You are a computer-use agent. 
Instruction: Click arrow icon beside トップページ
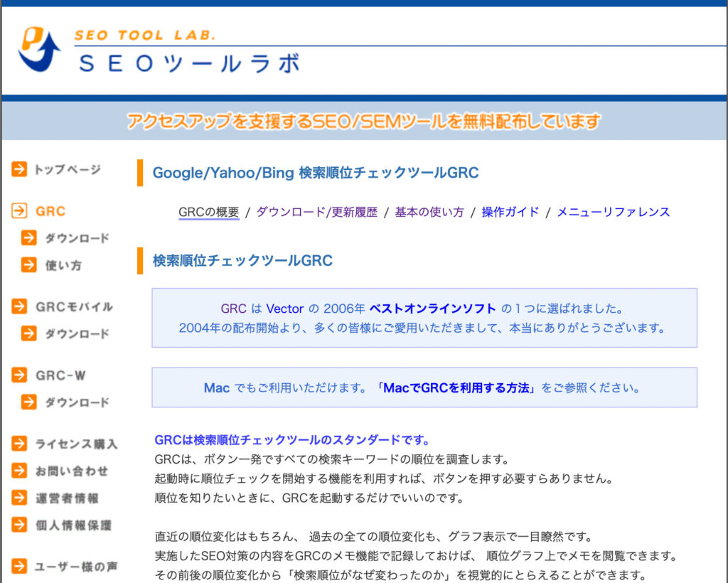tap(19, 169)
